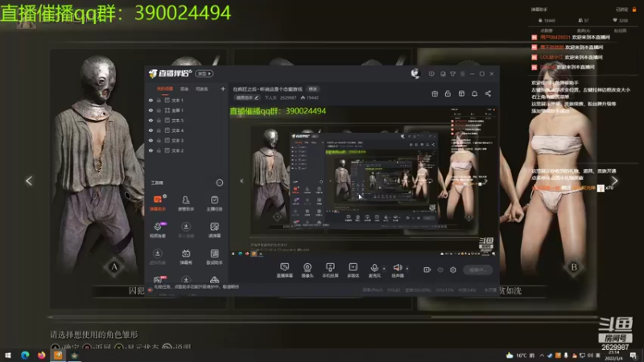Open the mode switch pill beside the logo
The image size is (644, 362).
pyautogui.click(x=204, y=73)
